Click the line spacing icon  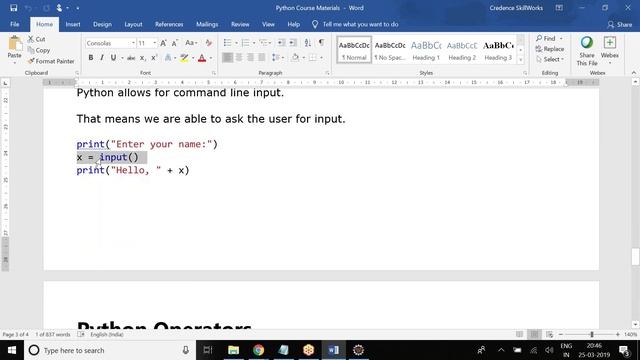tap(276, 58)
